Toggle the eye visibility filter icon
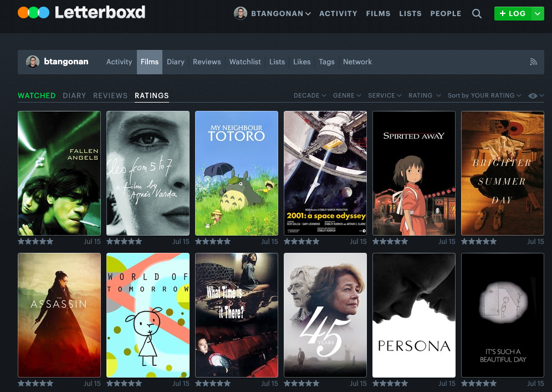 532,96
